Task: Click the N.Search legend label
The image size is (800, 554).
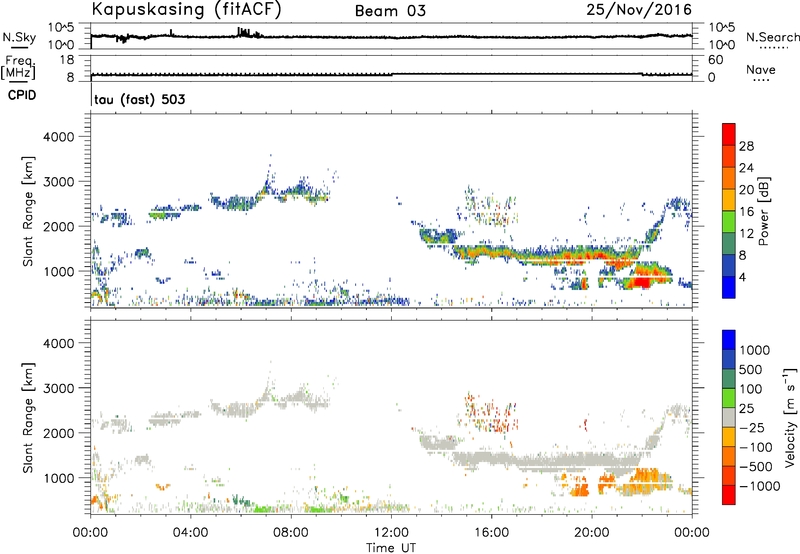Action: coord(772,37)
